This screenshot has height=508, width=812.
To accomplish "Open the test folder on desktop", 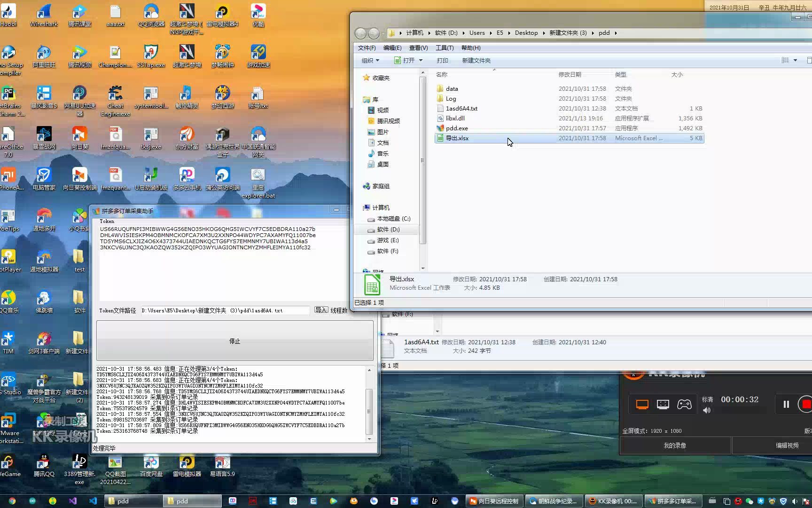I will pyautogui.click(x=79, y=261).
